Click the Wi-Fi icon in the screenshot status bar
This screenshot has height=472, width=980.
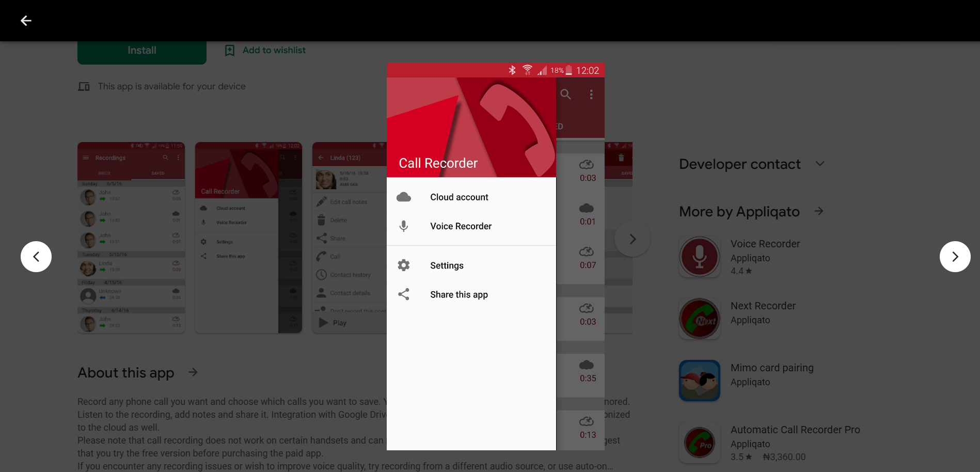tap(527, 70)
